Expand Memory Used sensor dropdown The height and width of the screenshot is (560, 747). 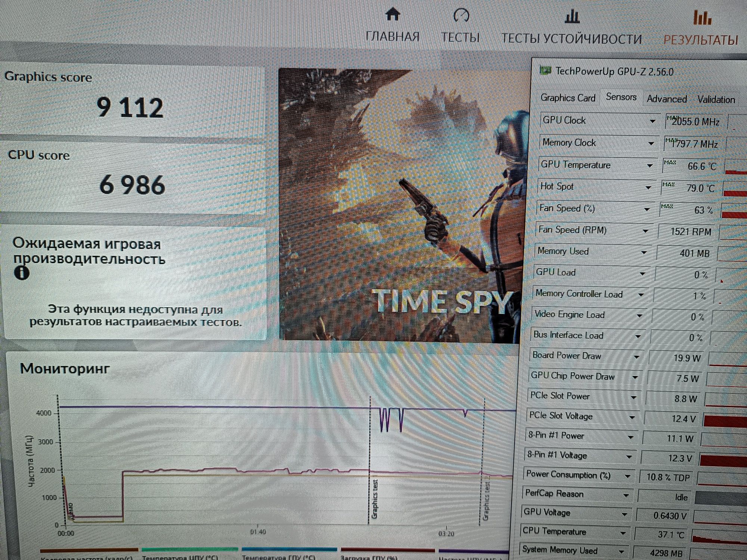644,253
